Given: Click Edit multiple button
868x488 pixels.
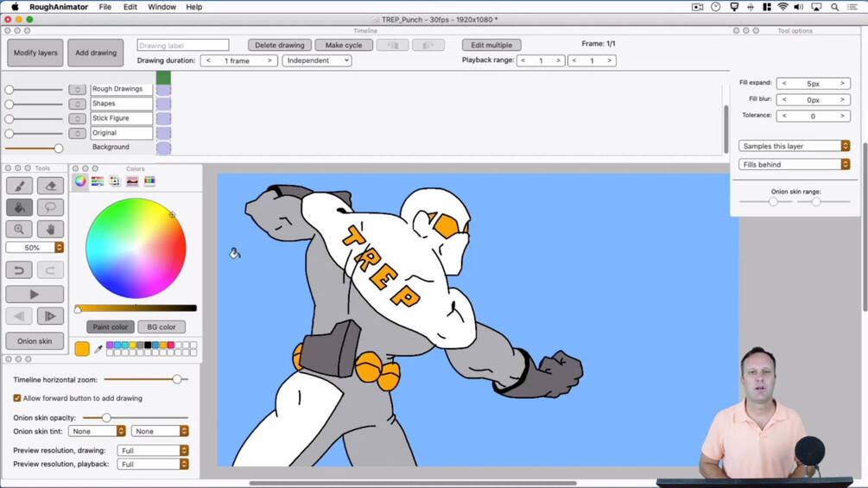Looking at the screenshot, I should pyautogui.click(x=491, y=45).
